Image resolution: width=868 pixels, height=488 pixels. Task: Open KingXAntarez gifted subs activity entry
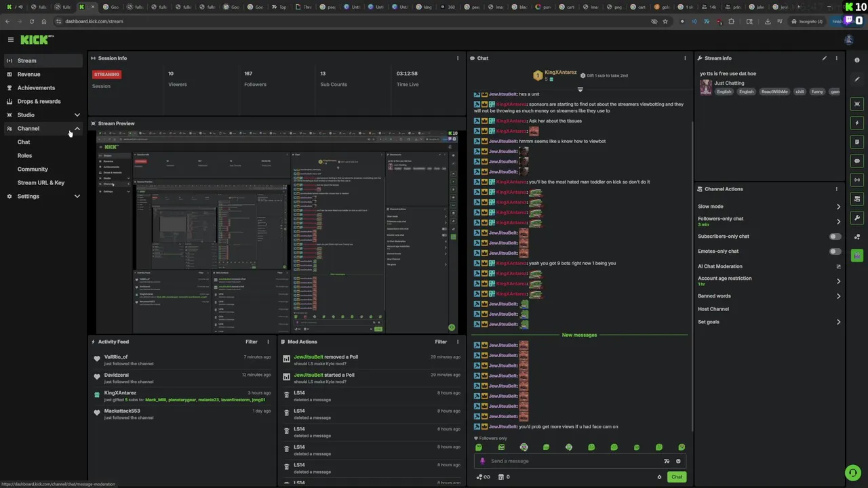coord(182,396)
